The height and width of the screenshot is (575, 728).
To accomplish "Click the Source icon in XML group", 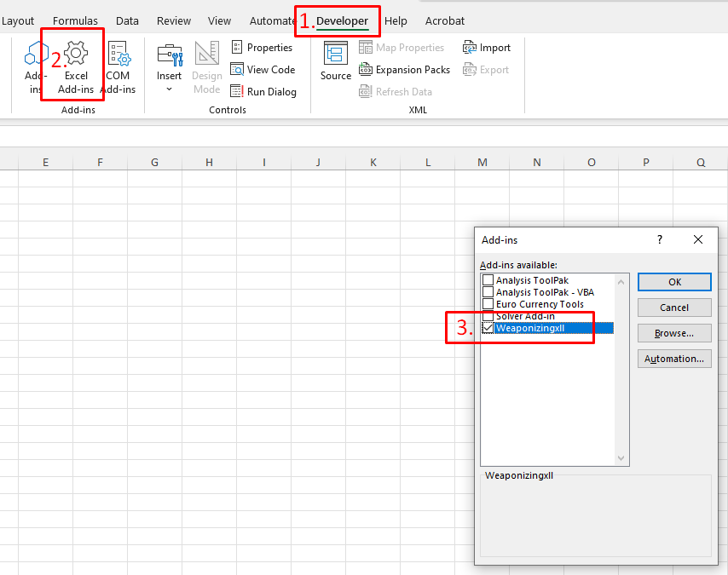I will 336,61.
